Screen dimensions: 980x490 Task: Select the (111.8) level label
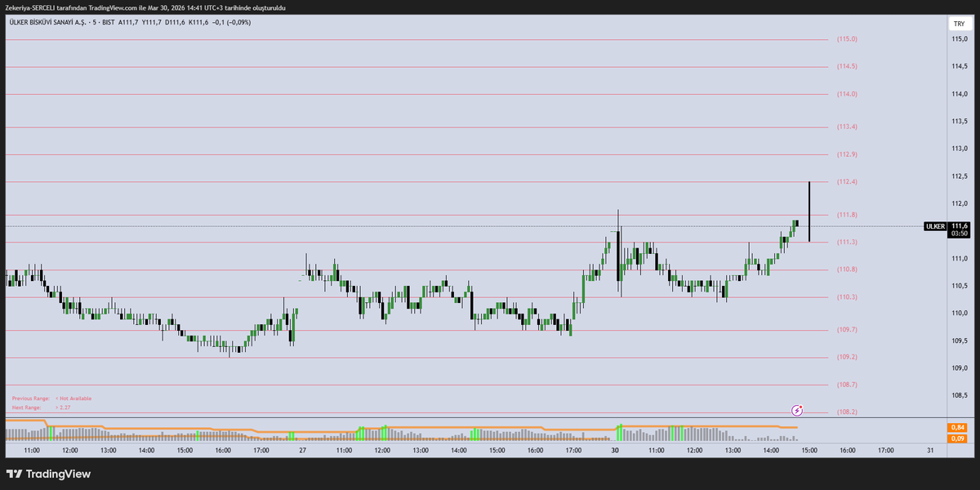click(x=847, y=215)
